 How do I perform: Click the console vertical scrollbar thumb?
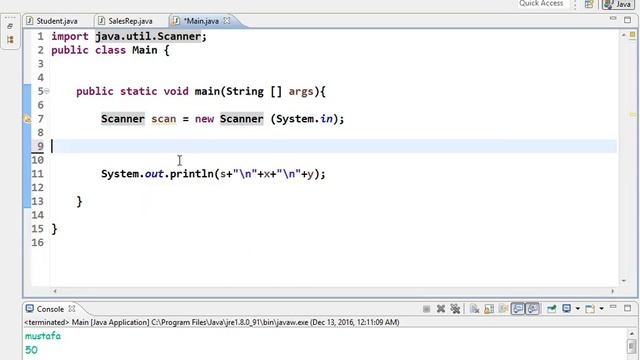tap(632, 347)
